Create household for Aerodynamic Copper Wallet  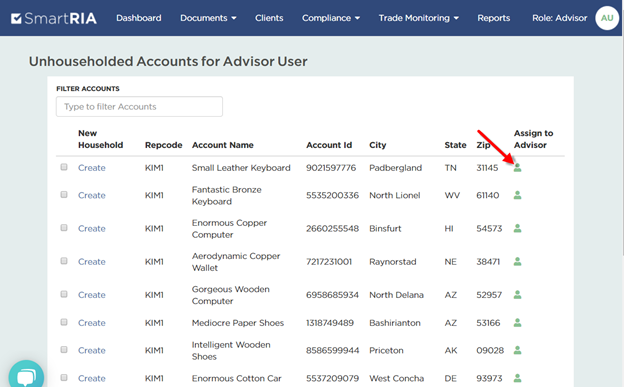click(x=92, y=262)
